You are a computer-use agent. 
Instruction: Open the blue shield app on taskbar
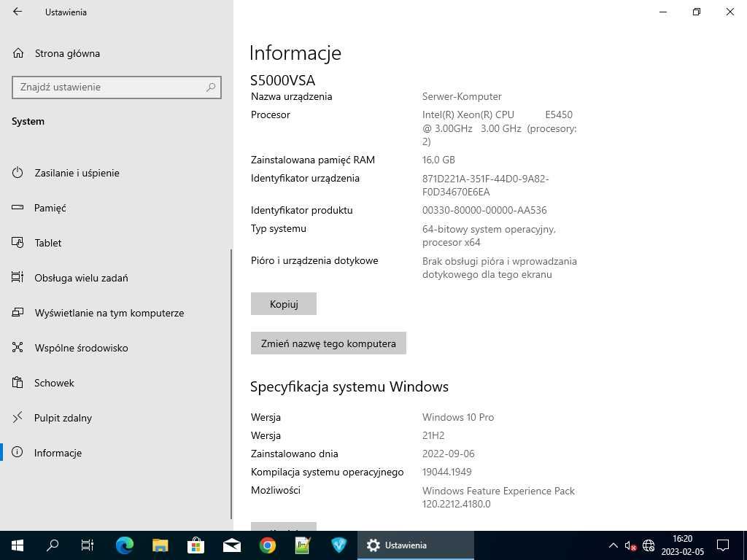(338, 545)
